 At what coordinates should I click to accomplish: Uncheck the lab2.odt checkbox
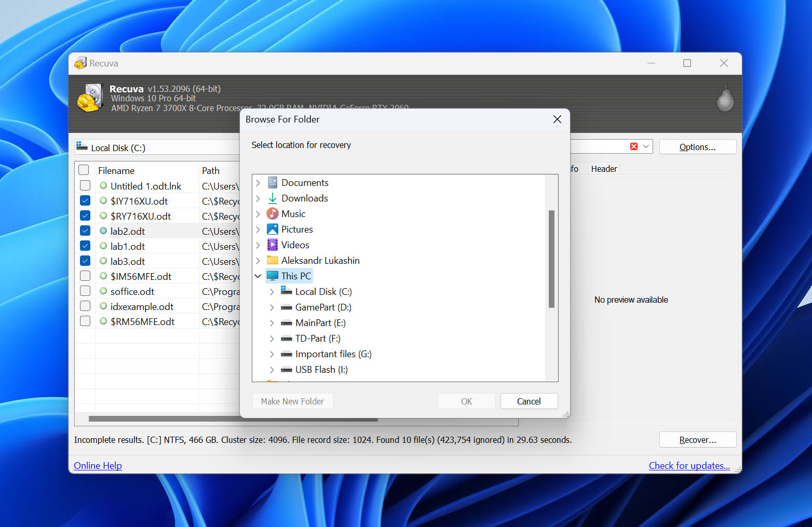[x=85, y=231]
